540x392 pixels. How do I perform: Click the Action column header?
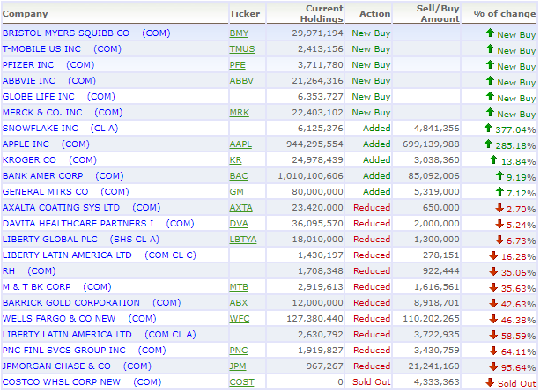click(x=375, y=14)
